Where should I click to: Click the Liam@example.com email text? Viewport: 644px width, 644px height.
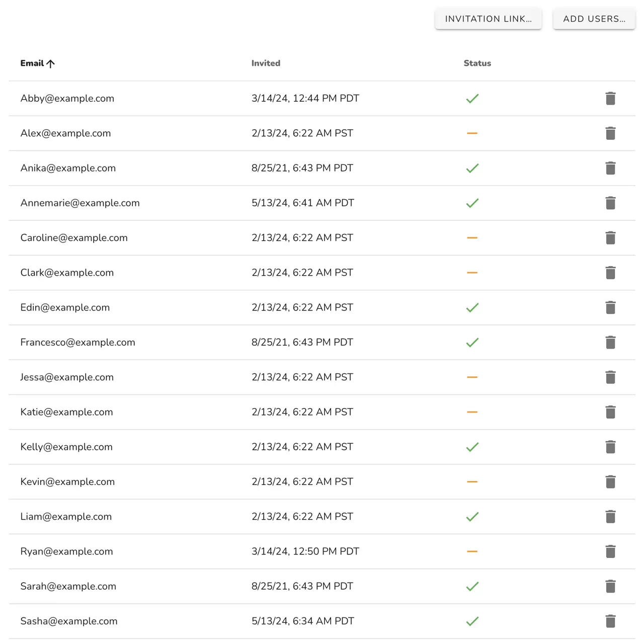click(66, 517)
